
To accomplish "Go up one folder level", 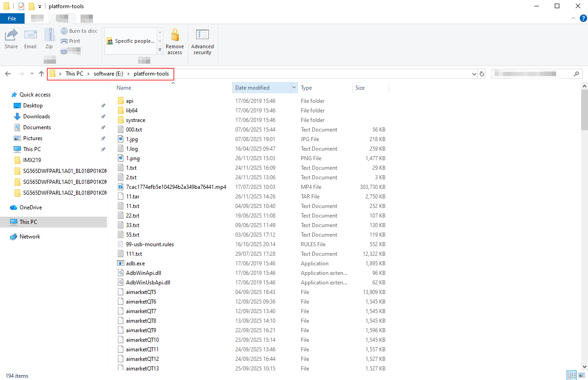I will point(41,74).
